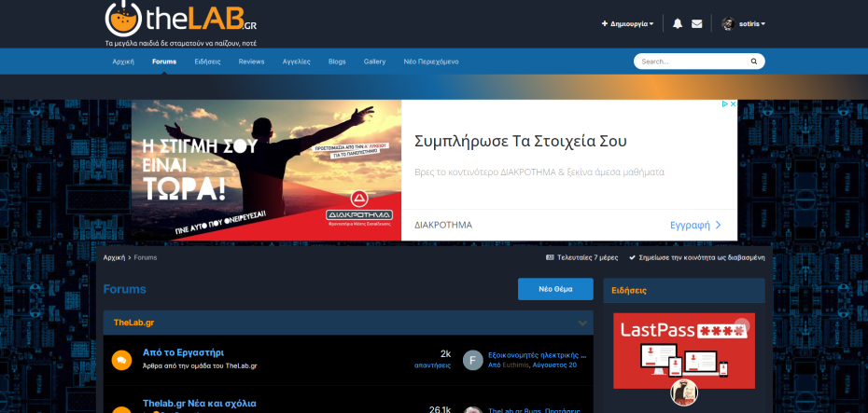
Task: Click sotiris profile avatar
Action: point(729,24)
